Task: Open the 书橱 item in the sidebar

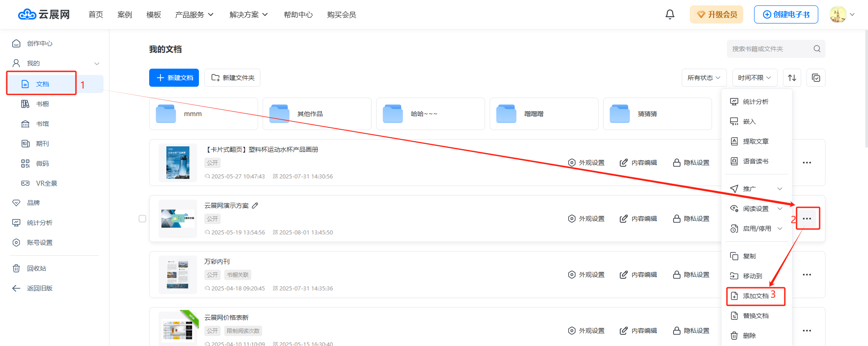Action: [42, 104]
